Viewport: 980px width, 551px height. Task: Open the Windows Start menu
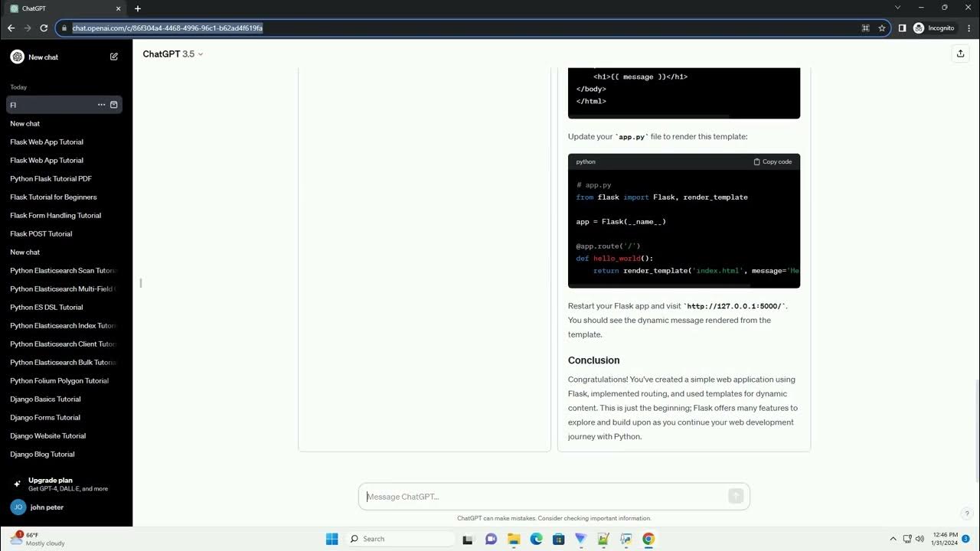(332, 539)
